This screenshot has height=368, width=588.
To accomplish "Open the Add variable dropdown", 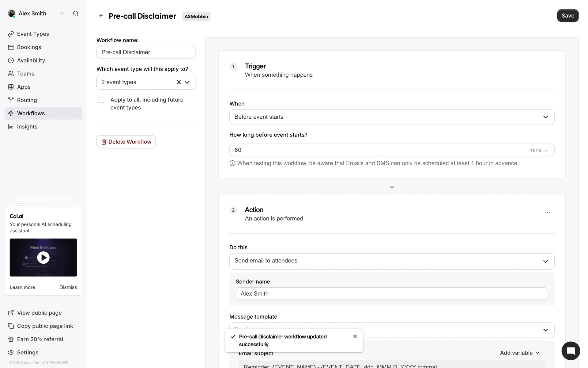I will point(519,353).
